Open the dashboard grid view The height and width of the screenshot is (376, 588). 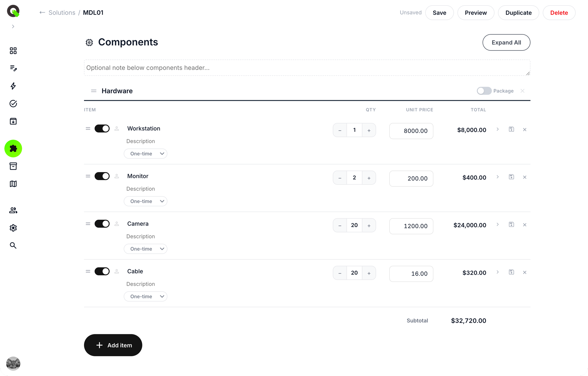[13, 50]
